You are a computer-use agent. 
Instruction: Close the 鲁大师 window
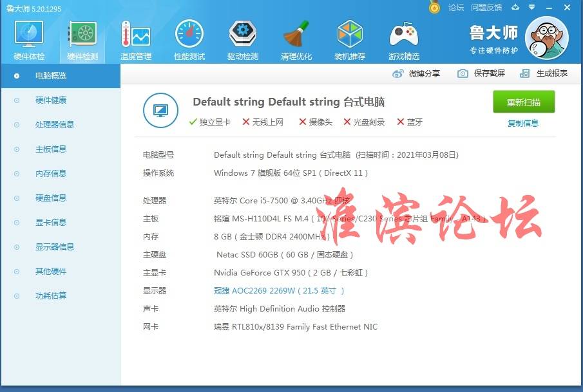(567, 8)
